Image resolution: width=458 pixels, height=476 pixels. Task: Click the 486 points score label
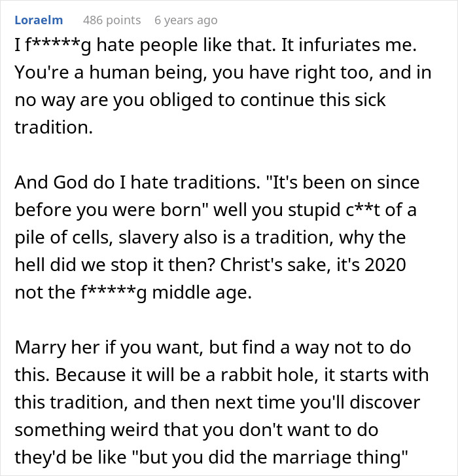tap(112, 20)
